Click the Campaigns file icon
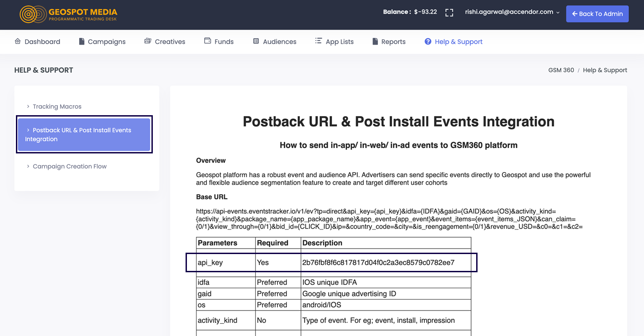 pyautogui.click(x=82, y=41)
